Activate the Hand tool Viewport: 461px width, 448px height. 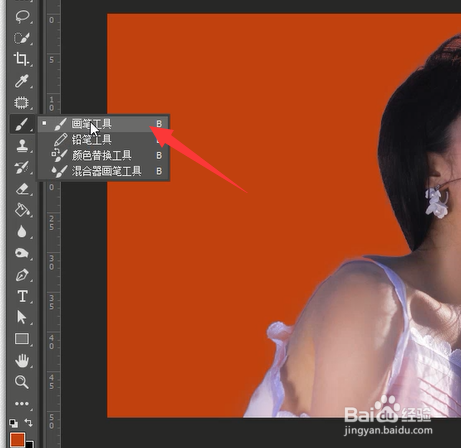[22, 361]
